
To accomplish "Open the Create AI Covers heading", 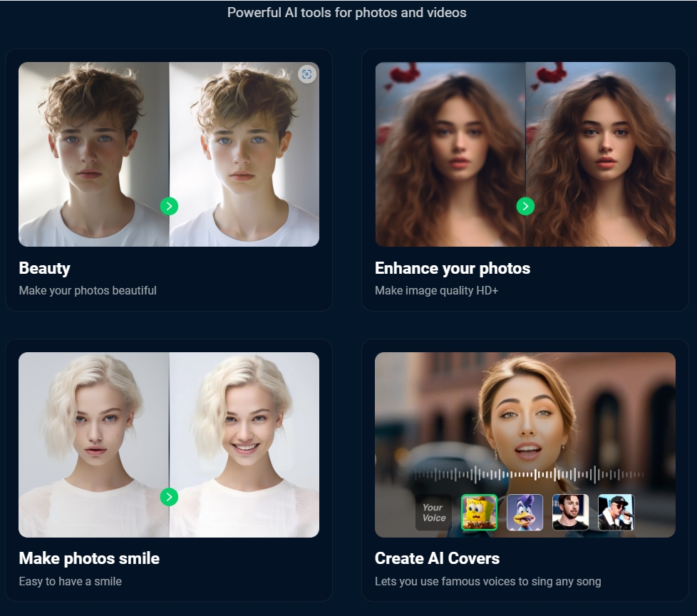I will click(437, 558).
